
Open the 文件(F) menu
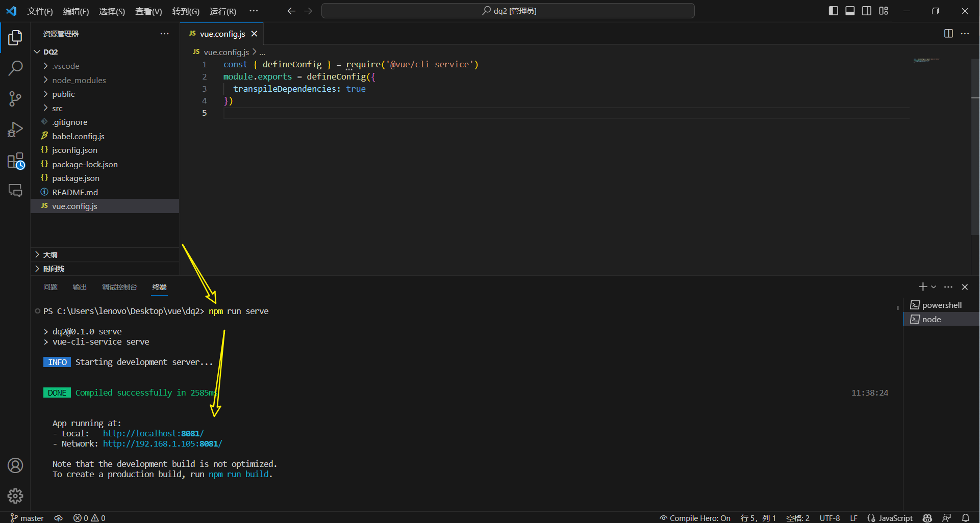(40, 11)
